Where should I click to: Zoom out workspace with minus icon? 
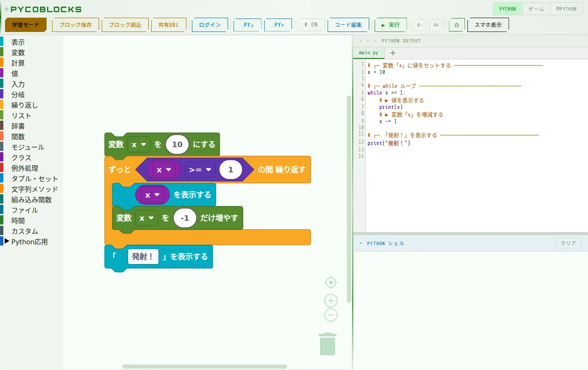(x=331, y=315)
